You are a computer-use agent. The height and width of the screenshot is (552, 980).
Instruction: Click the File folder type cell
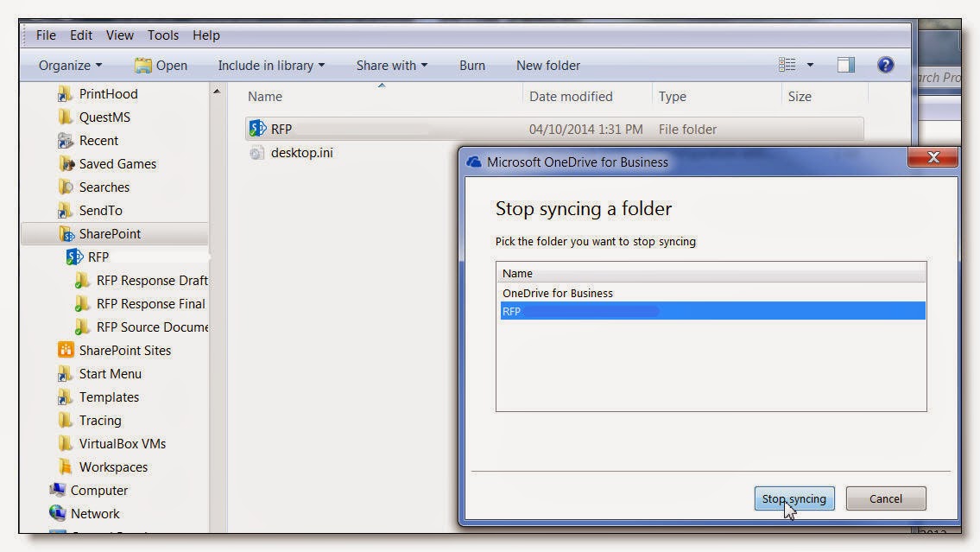pos(687,130)
